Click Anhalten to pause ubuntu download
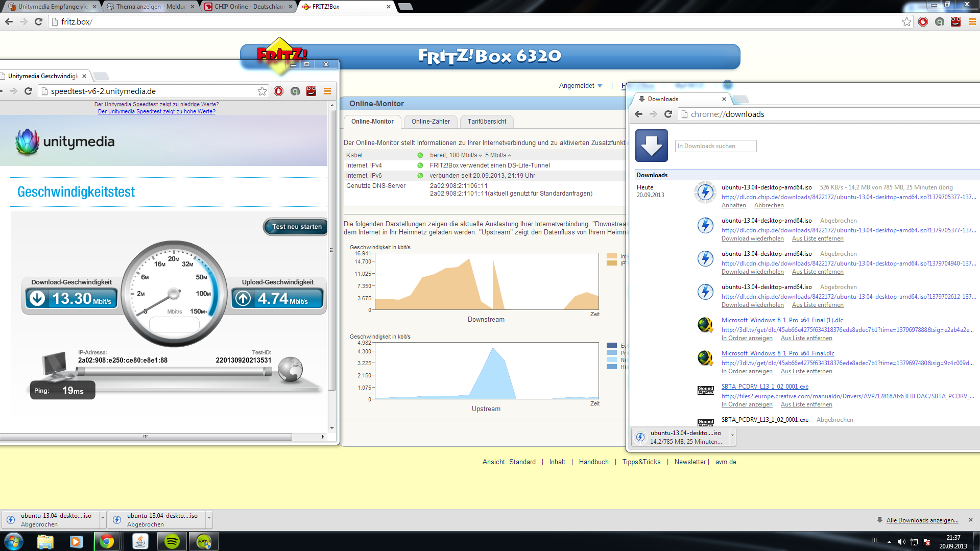 [733, 205]
